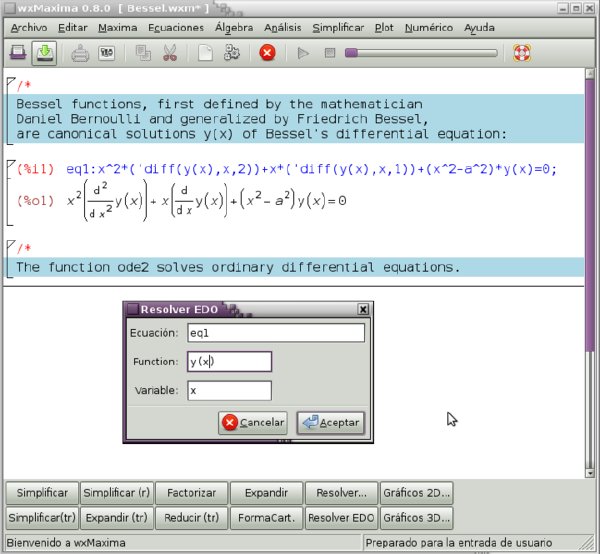This screenshot has height=554, width=600.
Task: Click the Open file toolbar icon
Action: coord(18,53)
